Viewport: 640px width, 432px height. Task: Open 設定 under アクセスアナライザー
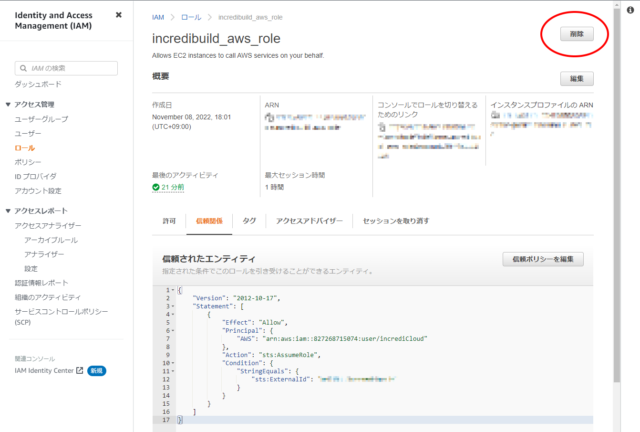coord(31,269)
